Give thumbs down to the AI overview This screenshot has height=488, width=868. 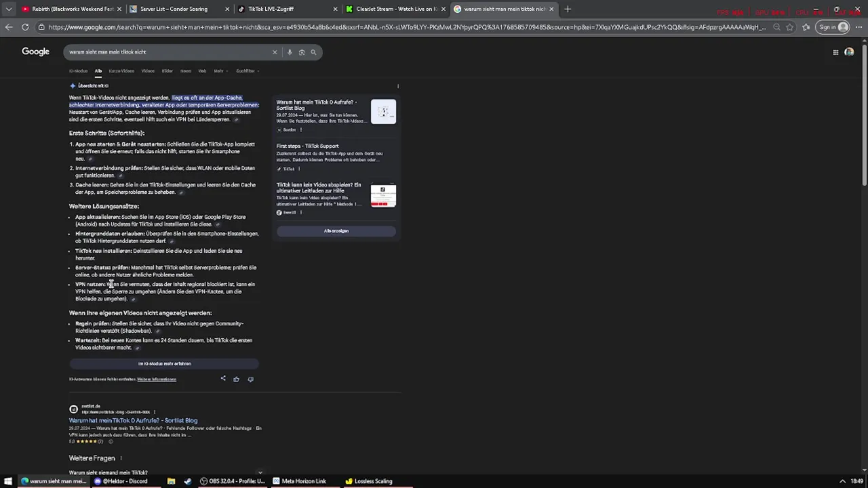coord(250,379)
